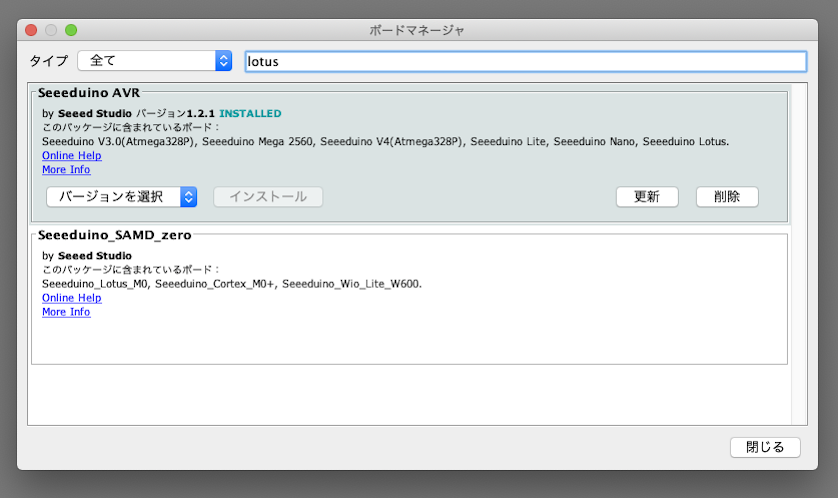Open More Info link under Seeeduino_SAMD_zero
Screen dimensions: 838x498
66,312
